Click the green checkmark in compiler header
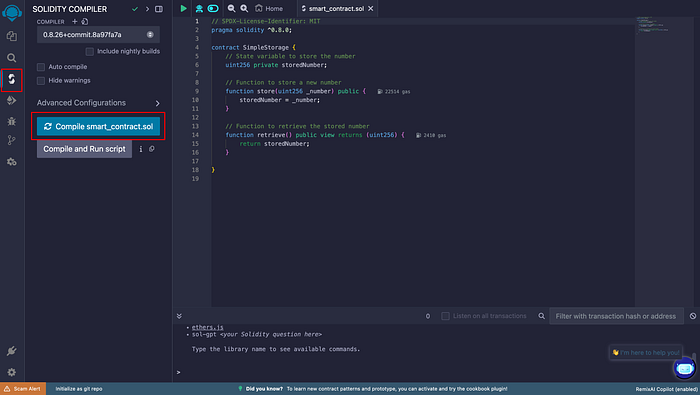The height and width of the screenshot is (395, 700). point(135,9)
